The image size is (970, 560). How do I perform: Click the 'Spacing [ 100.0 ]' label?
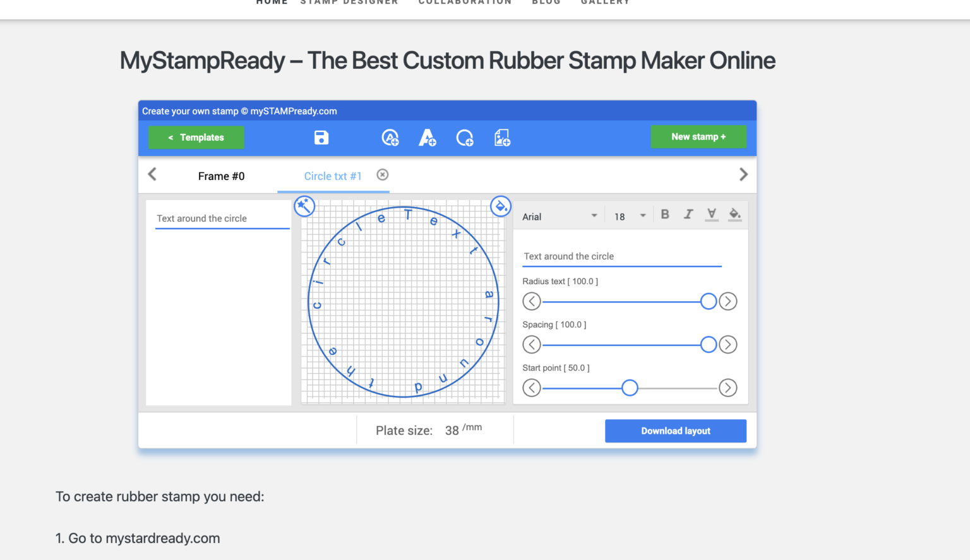click(554, 325)
